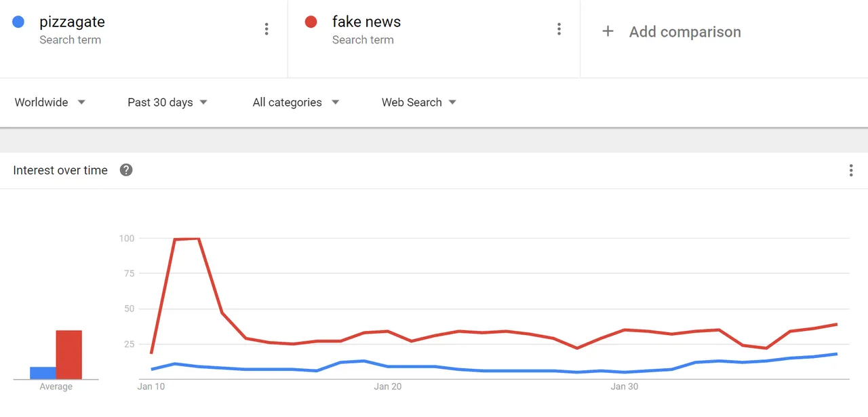Click the end of the blue pizzagate line
Viewport: 868px width, 417px height.
tap(837, 354)
